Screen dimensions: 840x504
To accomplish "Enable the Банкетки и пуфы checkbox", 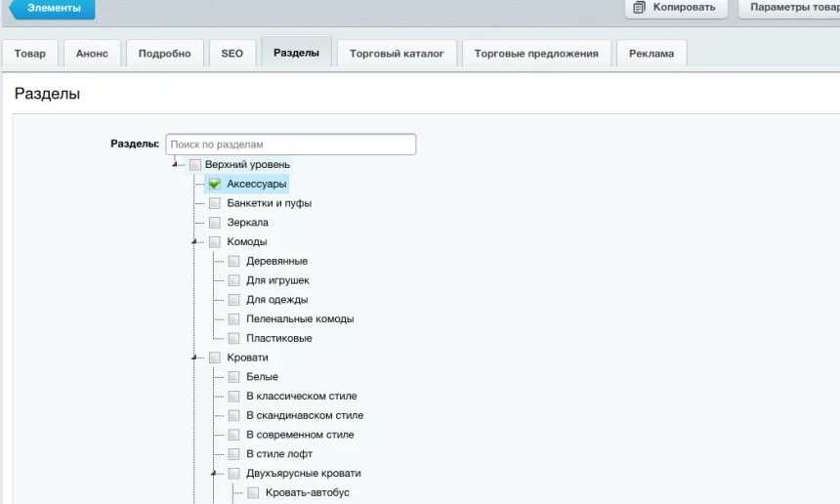I will coord(215,203).
